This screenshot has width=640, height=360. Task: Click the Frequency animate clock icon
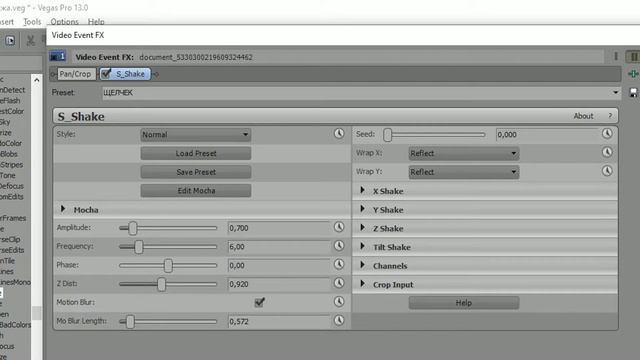pos(339,246)
